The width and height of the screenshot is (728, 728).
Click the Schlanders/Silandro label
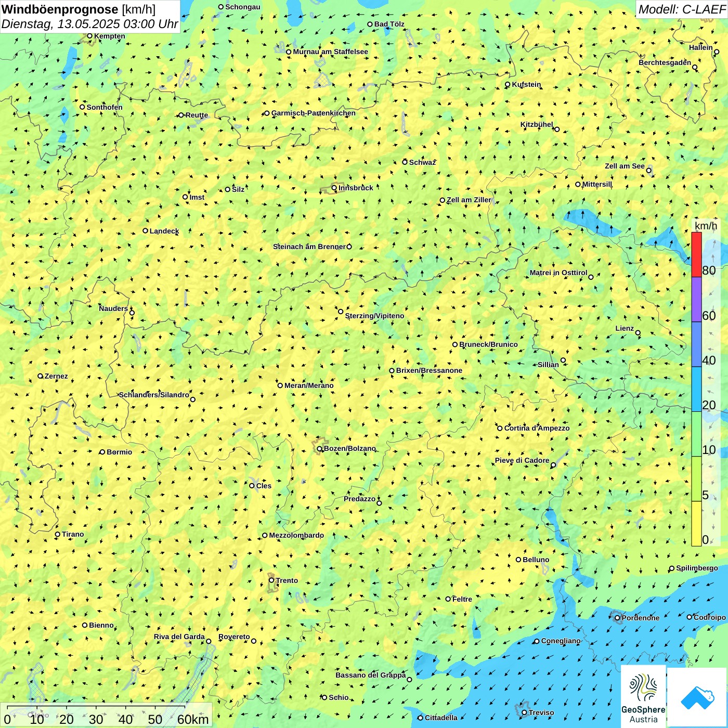pyautogui.click(x=154, y=395)
